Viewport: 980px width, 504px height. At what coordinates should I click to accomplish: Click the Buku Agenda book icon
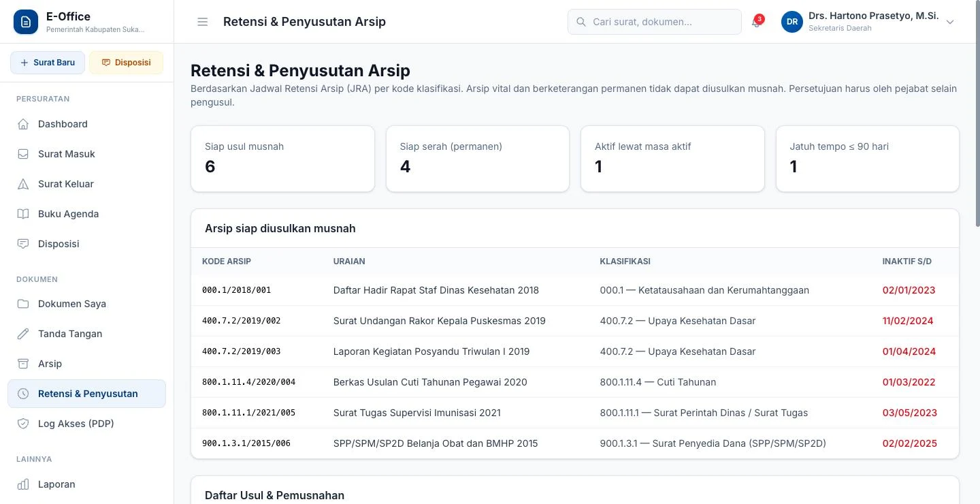pos(23,214)
